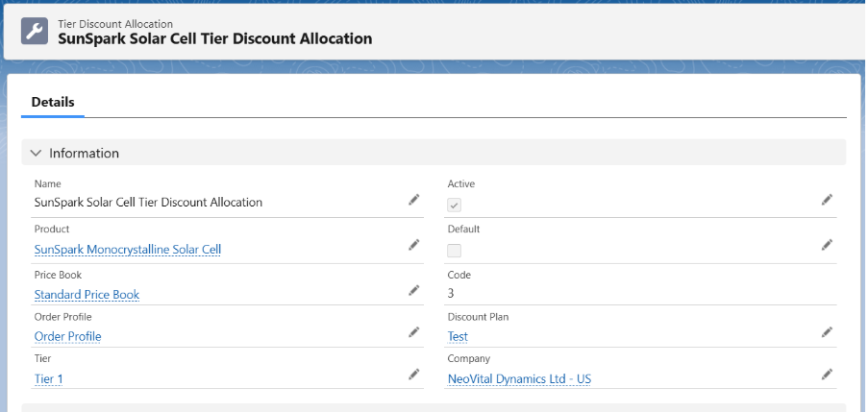
Task: Edit the Tier field with pencil icon
Action: coord(413,375)
